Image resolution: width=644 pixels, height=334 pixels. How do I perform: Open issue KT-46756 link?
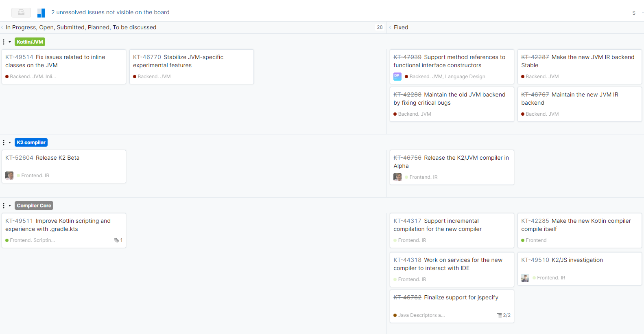pos(407,158)
